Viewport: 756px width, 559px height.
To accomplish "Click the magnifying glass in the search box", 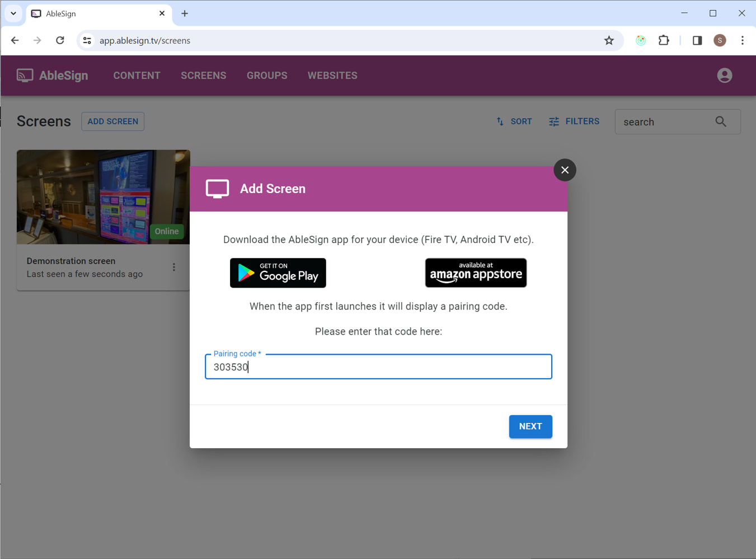I will [x=720, y=121].
